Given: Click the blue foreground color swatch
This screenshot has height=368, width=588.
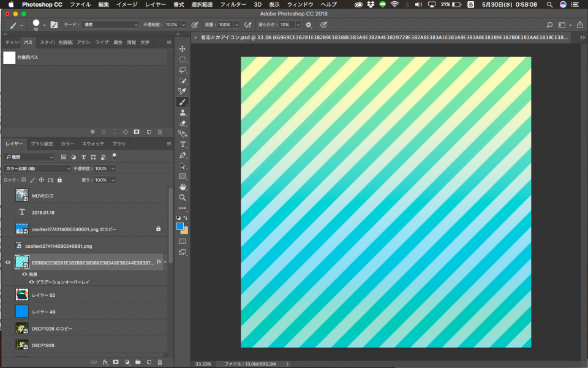Looking at the screenshot, I should click(x=180, y=226).
